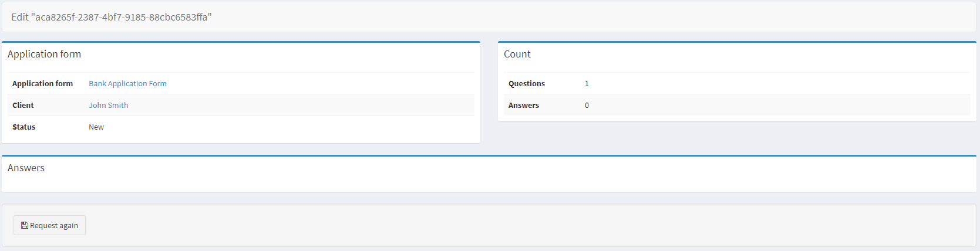Click the blank gray area below the Count panel
Screen dimensions: 980x251
tap(734, 138)
